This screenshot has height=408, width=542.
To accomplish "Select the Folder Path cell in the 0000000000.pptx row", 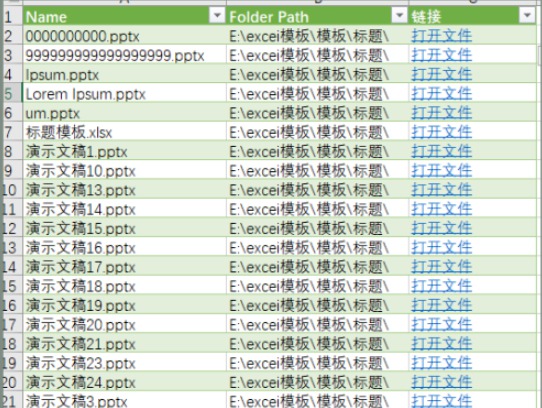I will tap(317, 36).
